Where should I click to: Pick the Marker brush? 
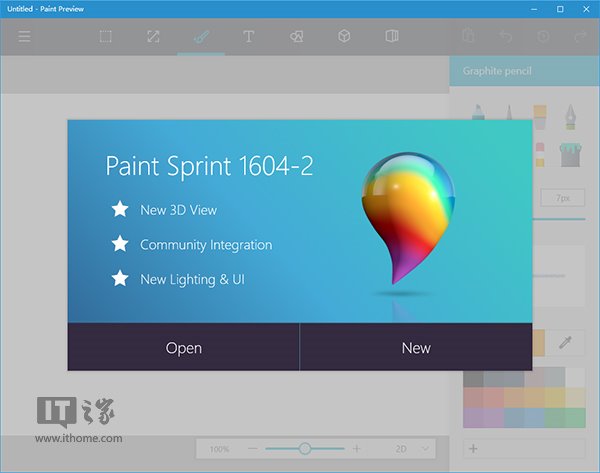(478, 112)
